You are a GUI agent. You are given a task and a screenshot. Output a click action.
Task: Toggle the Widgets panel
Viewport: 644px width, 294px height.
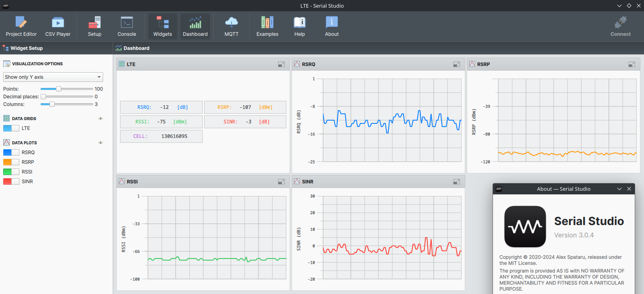(163, 27)
